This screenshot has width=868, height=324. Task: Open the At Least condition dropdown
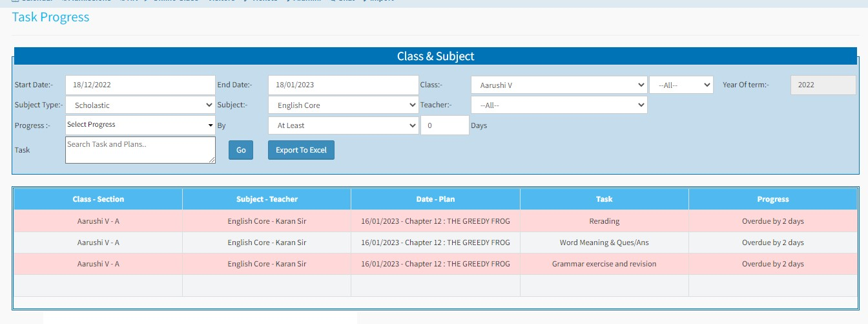coord(342,125)
